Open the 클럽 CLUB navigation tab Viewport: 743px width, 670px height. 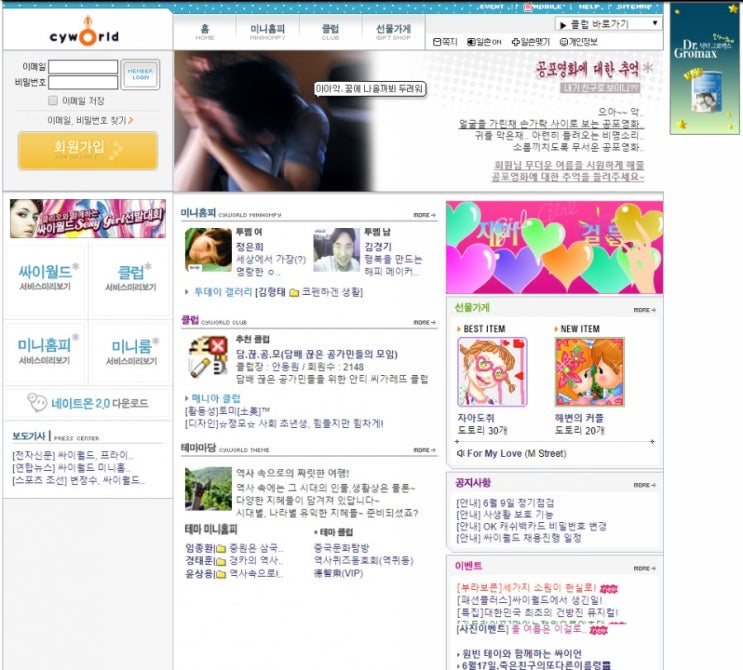(330, 32)
